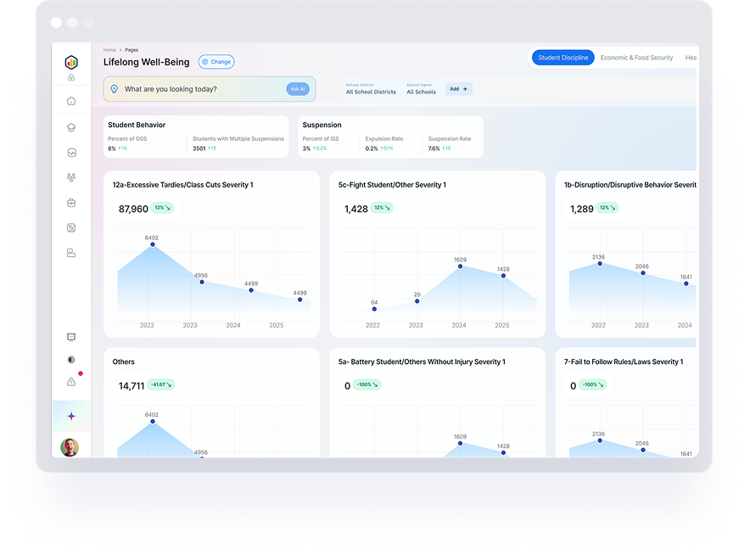The width and height of the screenshot is (750, 560).
Task: Click the lock icon under logo
Action: click(x=71, y=78)
